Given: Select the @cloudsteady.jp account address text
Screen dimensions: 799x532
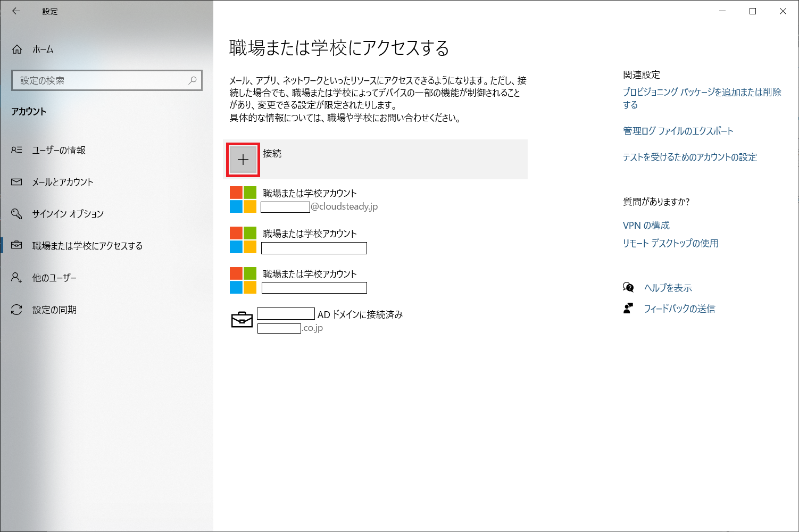Looking at the screenshot, I should 344,206.
